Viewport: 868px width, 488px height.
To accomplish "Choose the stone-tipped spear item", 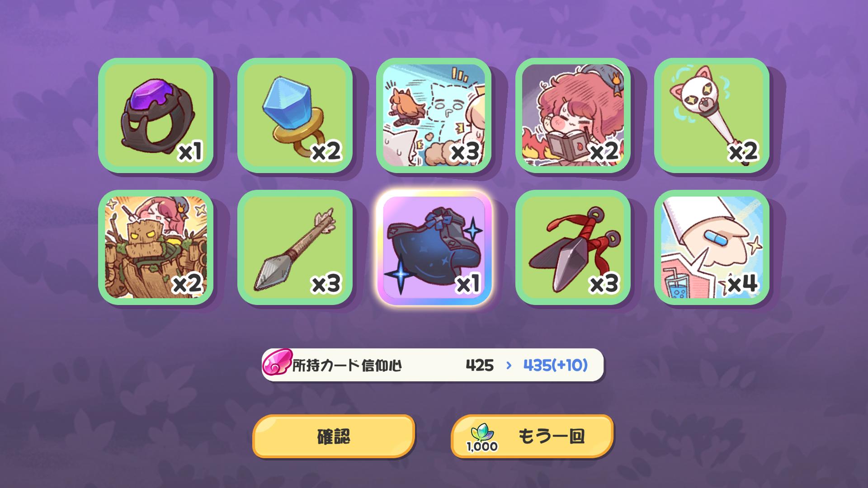I will pyautogui.click(x=295, y=247).
